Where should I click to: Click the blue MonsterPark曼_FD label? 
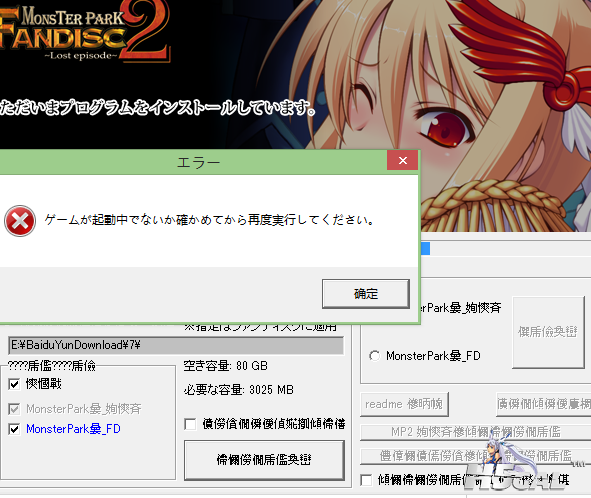[73, 429]
